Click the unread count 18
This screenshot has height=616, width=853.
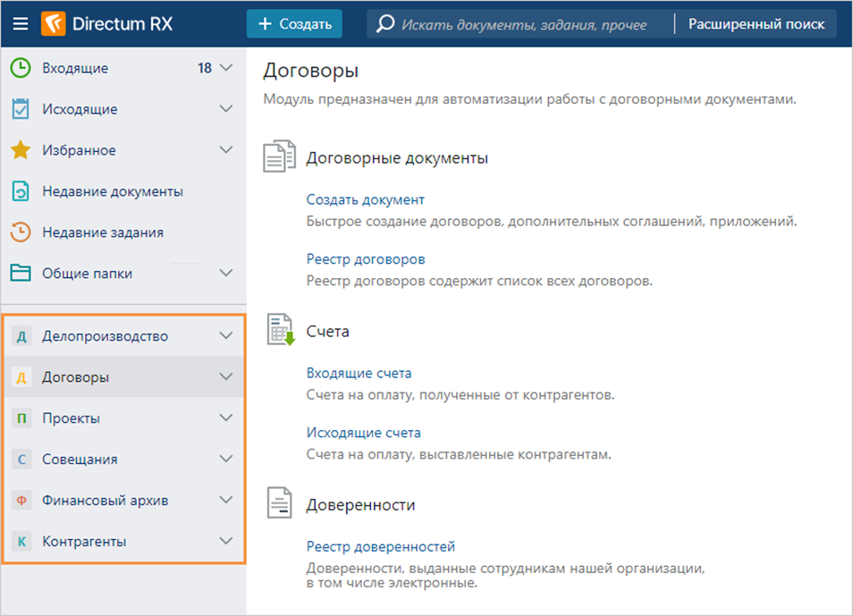205,68
